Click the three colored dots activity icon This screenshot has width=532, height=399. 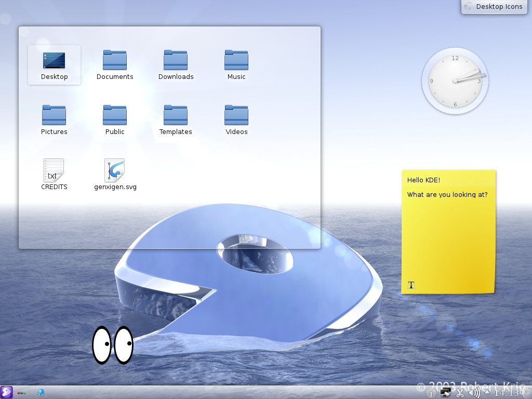21,393
